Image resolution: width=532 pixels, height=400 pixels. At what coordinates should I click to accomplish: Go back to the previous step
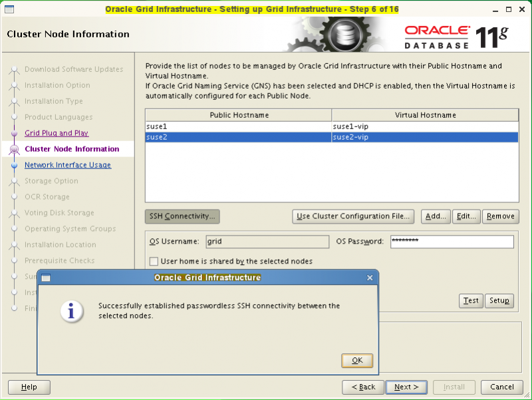[x=362, y=387]
